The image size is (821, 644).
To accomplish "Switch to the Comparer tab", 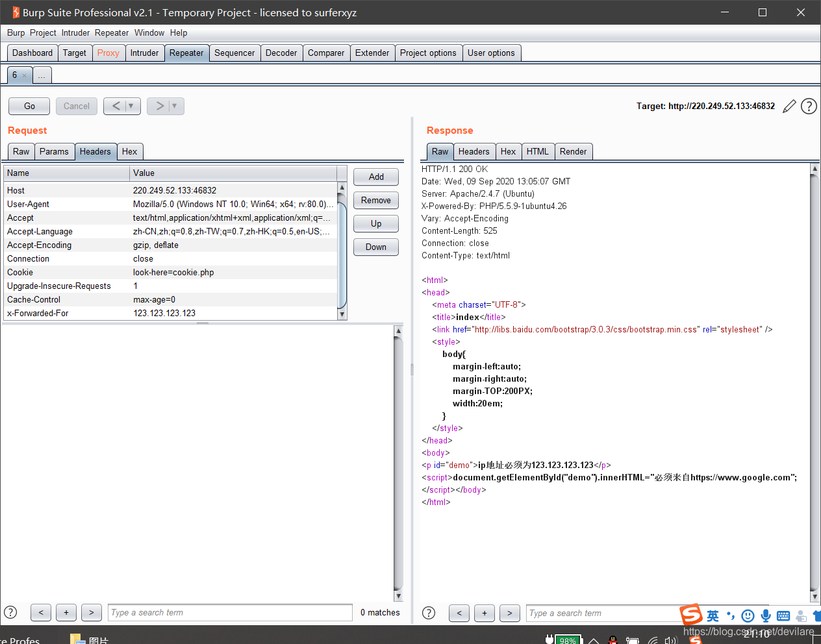I will (x=326, y=53).
